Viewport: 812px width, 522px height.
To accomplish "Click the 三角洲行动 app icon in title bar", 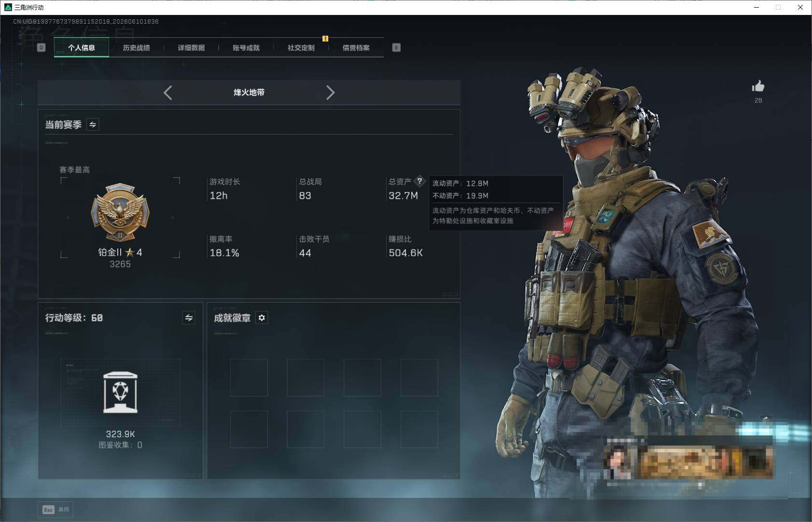I will coord(8,7).
